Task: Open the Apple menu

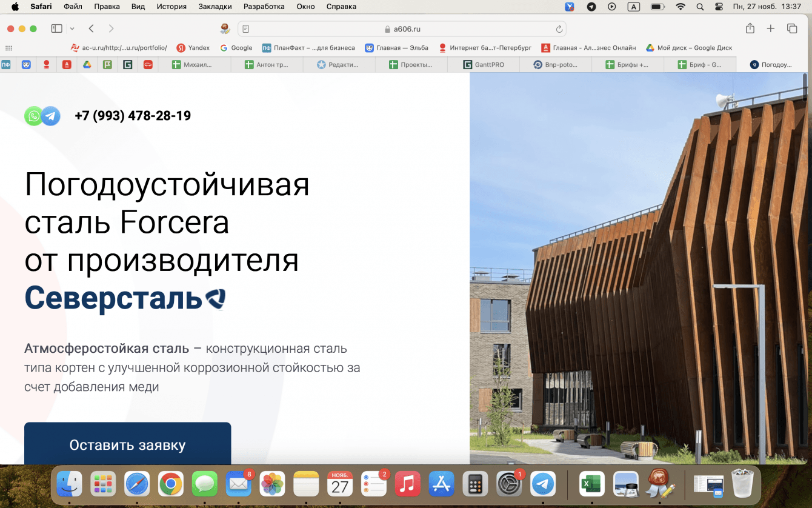Action: pos(15,7)
